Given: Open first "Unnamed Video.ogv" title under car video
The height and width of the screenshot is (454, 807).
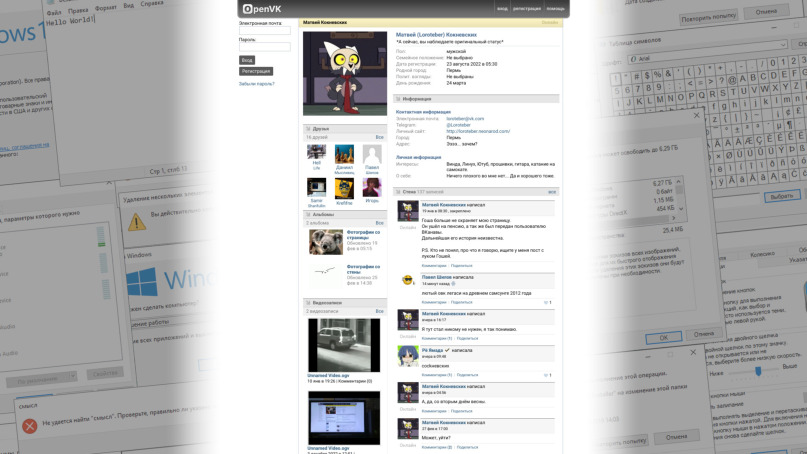Looking at the screenshot, I should click(x=328, y=375).
